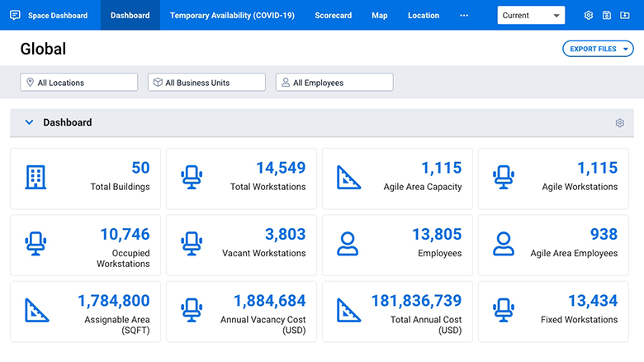
Task: Go to the Map tab
Action: click(x=379, y=15)
